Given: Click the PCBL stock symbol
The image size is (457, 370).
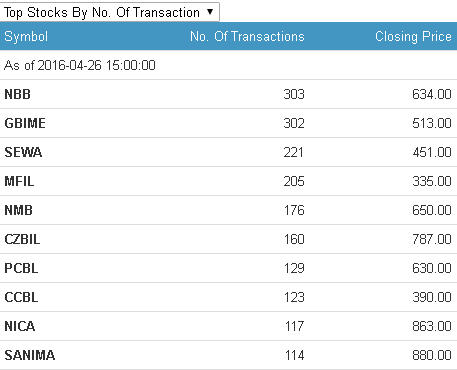Looking at the screenshot, I should 21,268.
